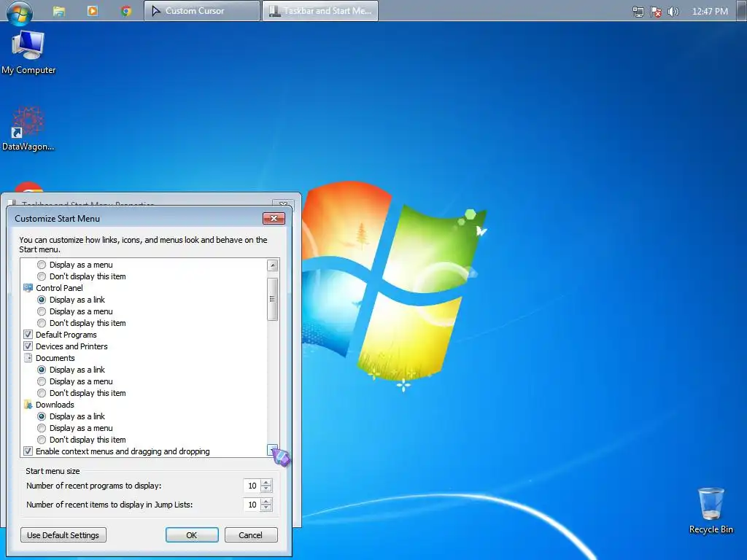Open the clock showing 12:47 PM
The height and width of the screenshot is (560, 747).
(x=710, y=12)
